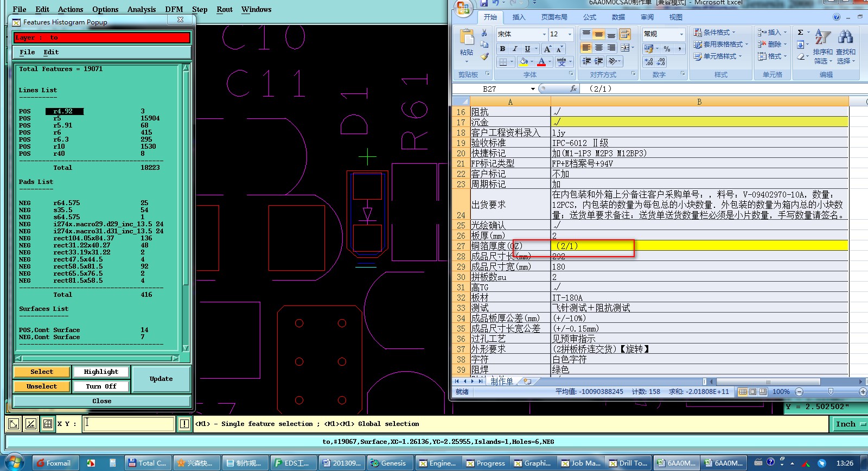The image size is (868, 471).
Task: Click the grid snap icon left of XY
Action: pos(48,424)
